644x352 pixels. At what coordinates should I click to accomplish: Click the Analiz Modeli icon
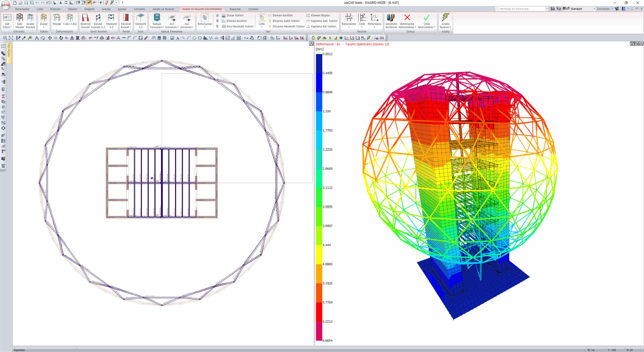[30, 21]
